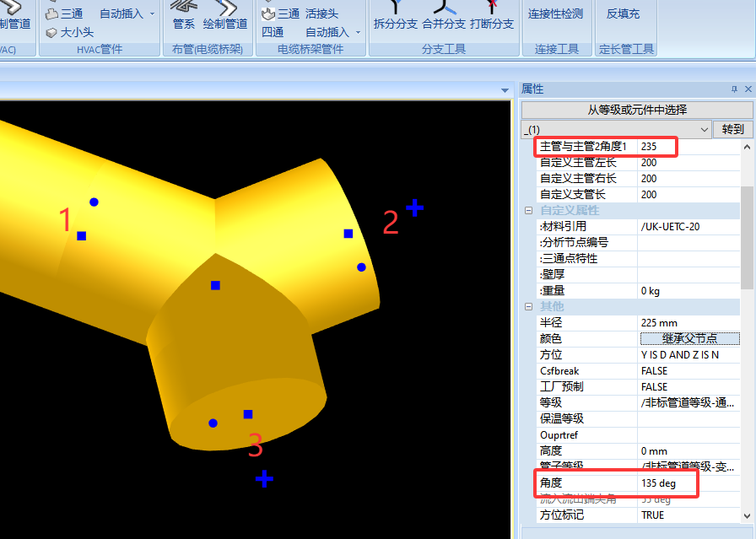Image resolution: width=756 pixels, height=539 pixels.
Task: Click 四通 in the cable tray fittings group
Action: click(273, 32)
